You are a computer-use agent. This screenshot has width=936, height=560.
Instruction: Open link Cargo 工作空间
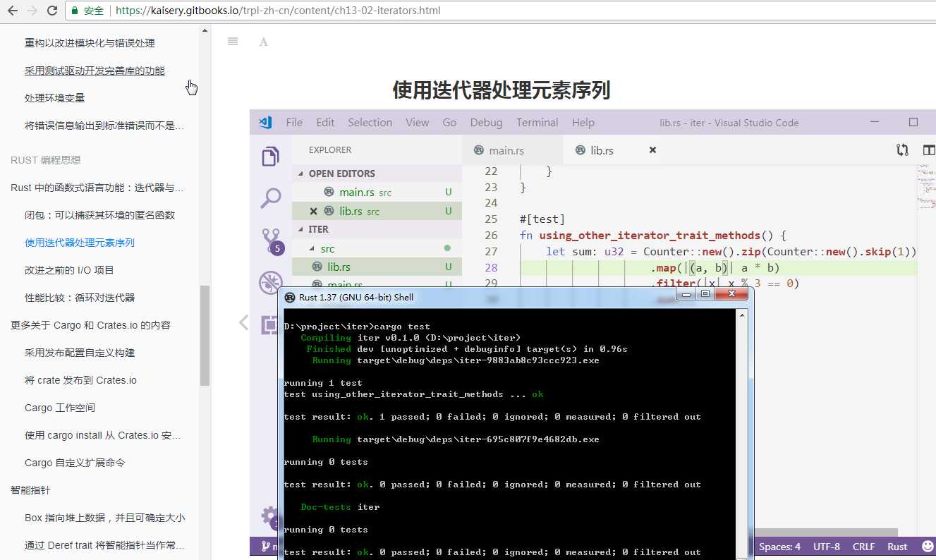pos(60,408)
